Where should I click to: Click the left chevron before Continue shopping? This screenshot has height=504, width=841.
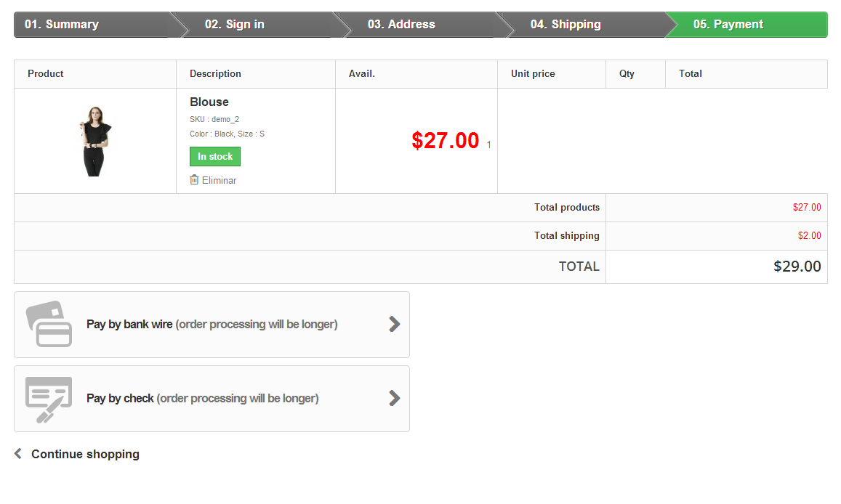coord(18,454)
